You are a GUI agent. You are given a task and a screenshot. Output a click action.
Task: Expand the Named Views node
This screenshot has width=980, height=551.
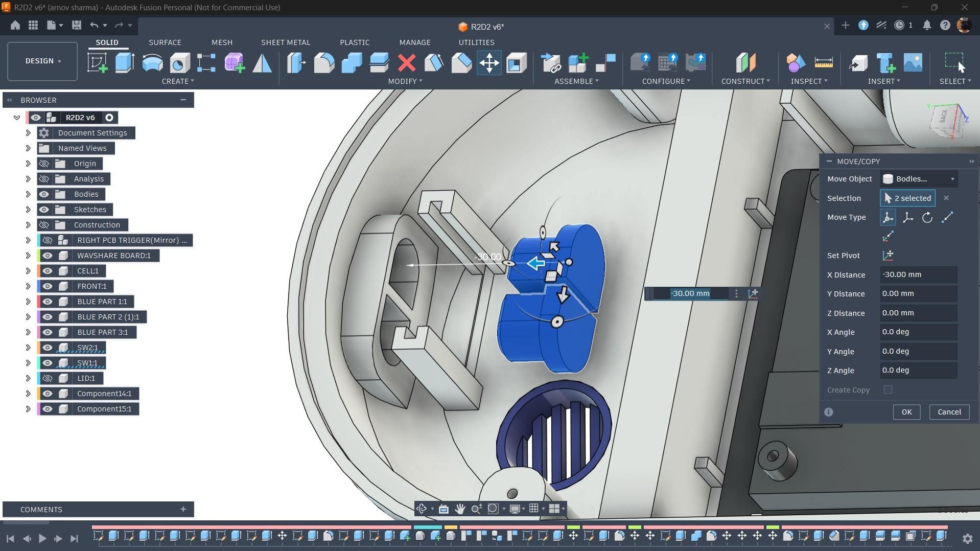pos(28,148)
